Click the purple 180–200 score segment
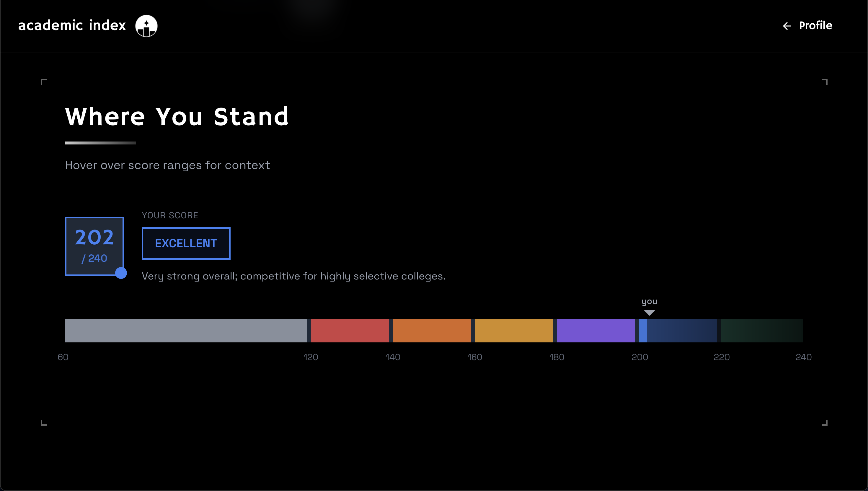 point(596,331)
